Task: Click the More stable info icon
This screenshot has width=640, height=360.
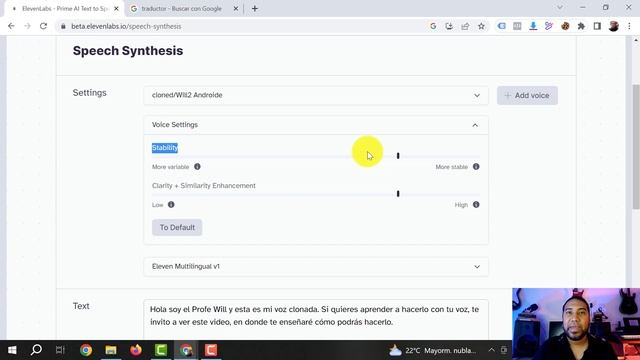Action: [x=476, y=167]
